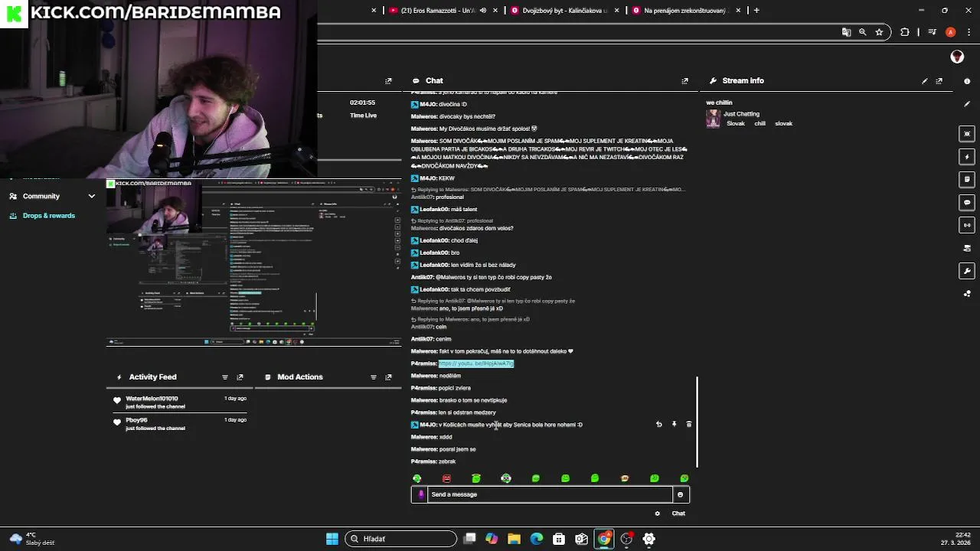
Task: Click the stream preview thumbnail
Action: click(253, 262)
